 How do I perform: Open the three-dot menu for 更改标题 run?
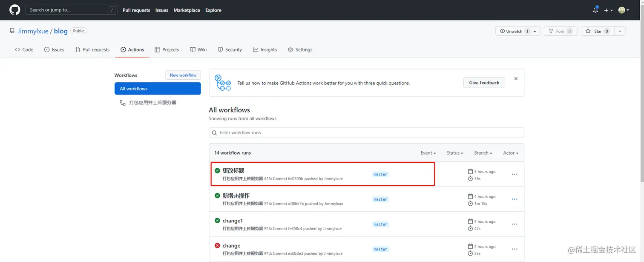coord(515,174)
